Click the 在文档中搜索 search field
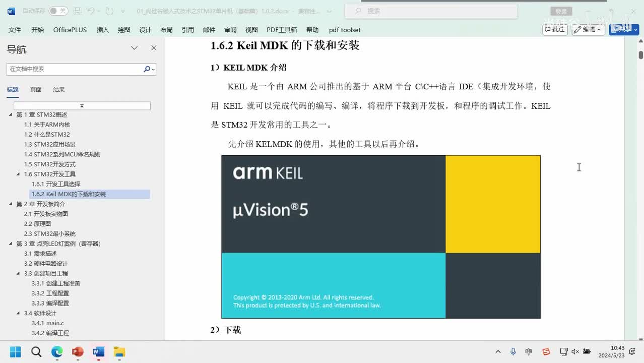644x363 pixels. (75, 69)
